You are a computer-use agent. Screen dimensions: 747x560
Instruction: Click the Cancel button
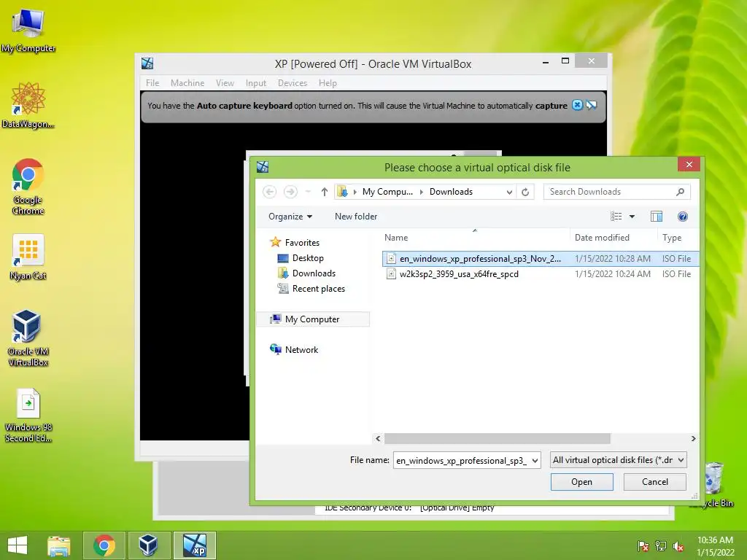(654, 482)
